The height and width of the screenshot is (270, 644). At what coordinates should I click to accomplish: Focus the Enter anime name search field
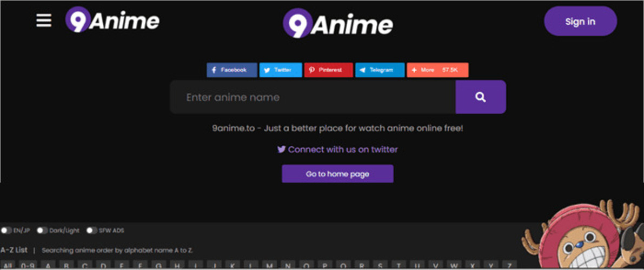click(x=313, y=97)
